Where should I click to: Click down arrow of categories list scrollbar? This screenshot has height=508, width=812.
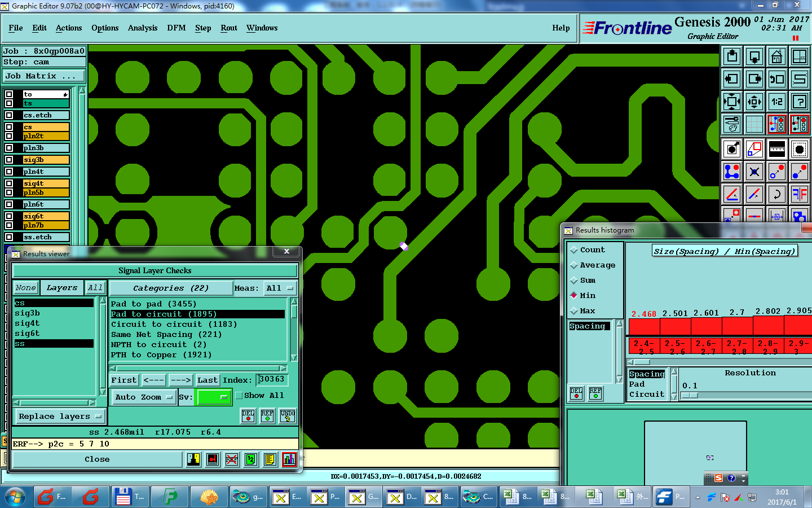pos(294,358)
